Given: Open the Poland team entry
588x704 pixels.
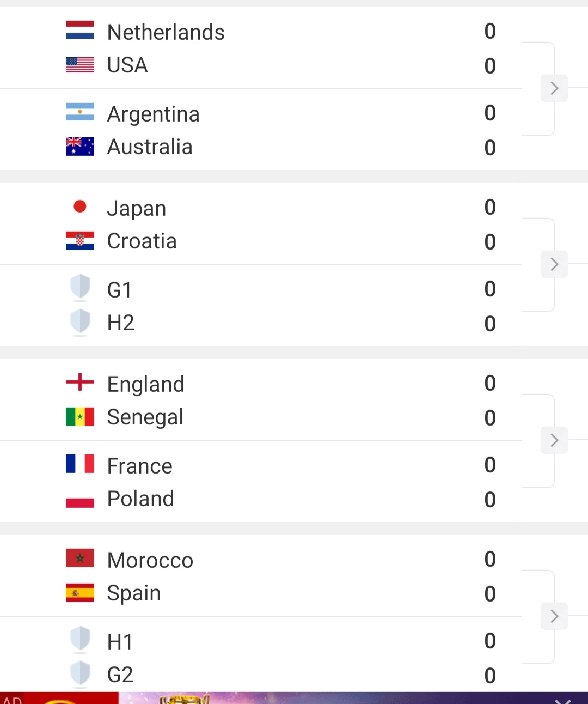Looking at the screenshot, I should (140, 499).
